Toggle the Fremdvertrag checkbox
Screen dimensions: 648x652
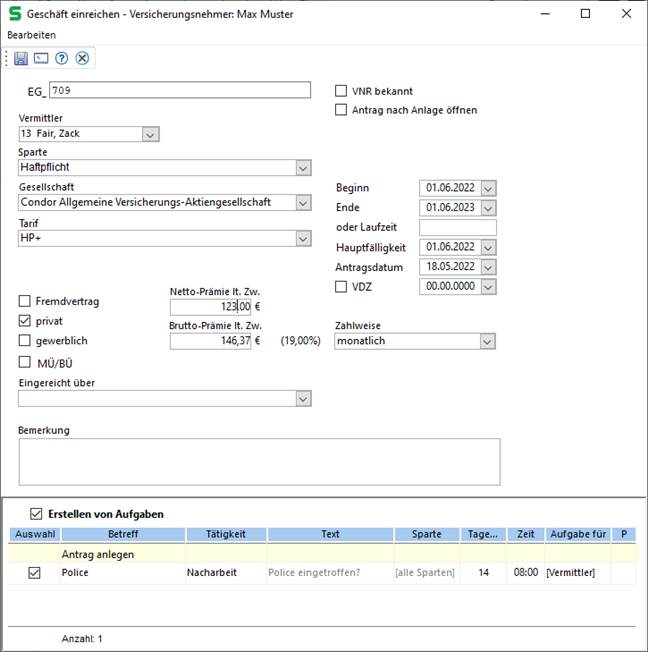(x=25, y=301)
